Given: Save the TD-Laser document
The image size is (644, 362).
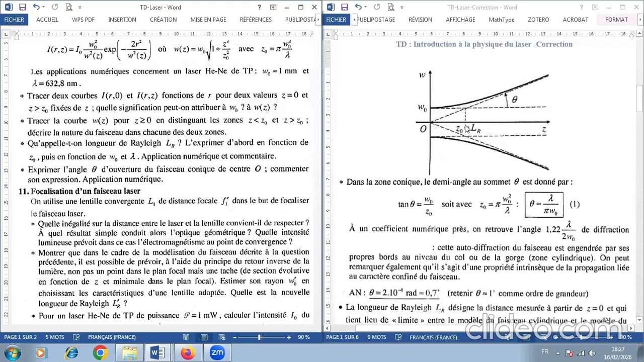Looking at the screenshot, I should (x=23, y=7).
